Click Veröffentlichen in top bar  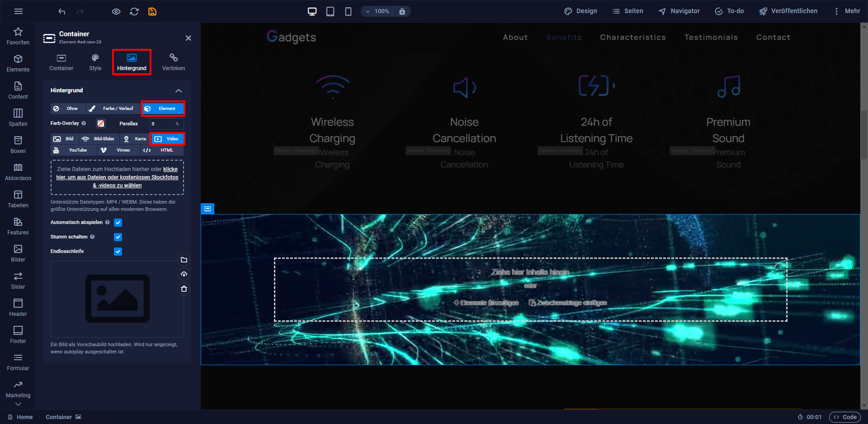point(788,11)
